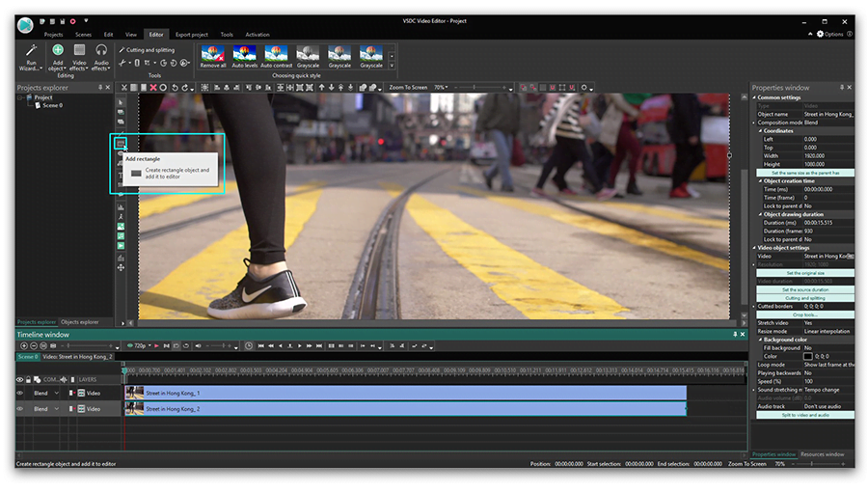This screenshot has height=492, width=868.
Task: Click the Width value field 1920.000
Action: pyautogui.click(x=827, y=156)
